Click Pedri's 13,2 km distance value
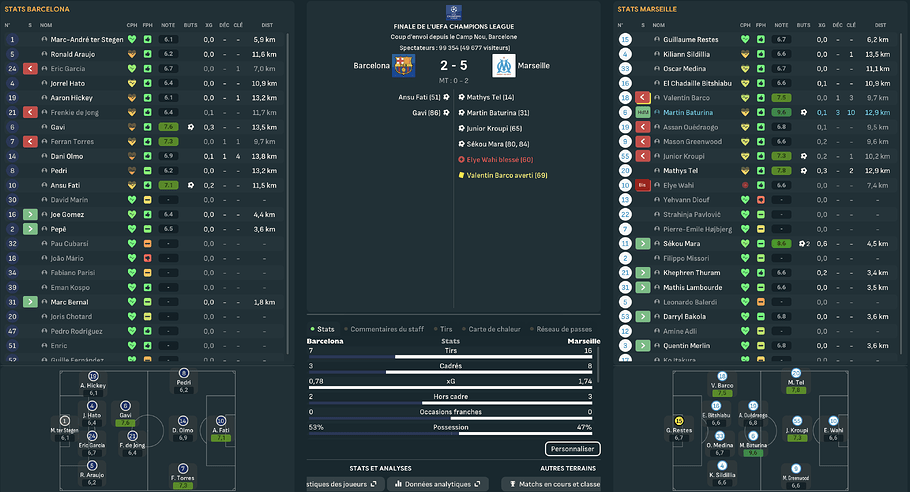The height and width of the screenshot is (492, 910). coord(264,171)
